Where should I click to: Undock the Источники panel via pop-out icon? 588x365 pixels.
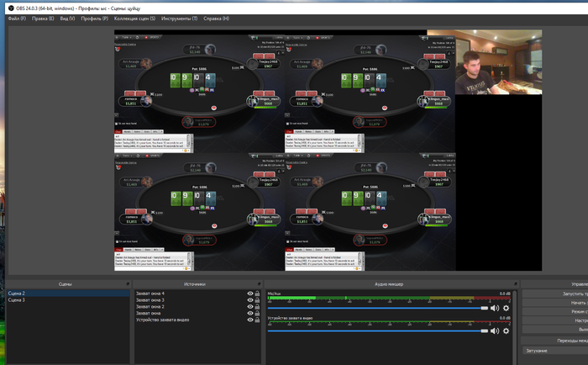coord(259,284)
